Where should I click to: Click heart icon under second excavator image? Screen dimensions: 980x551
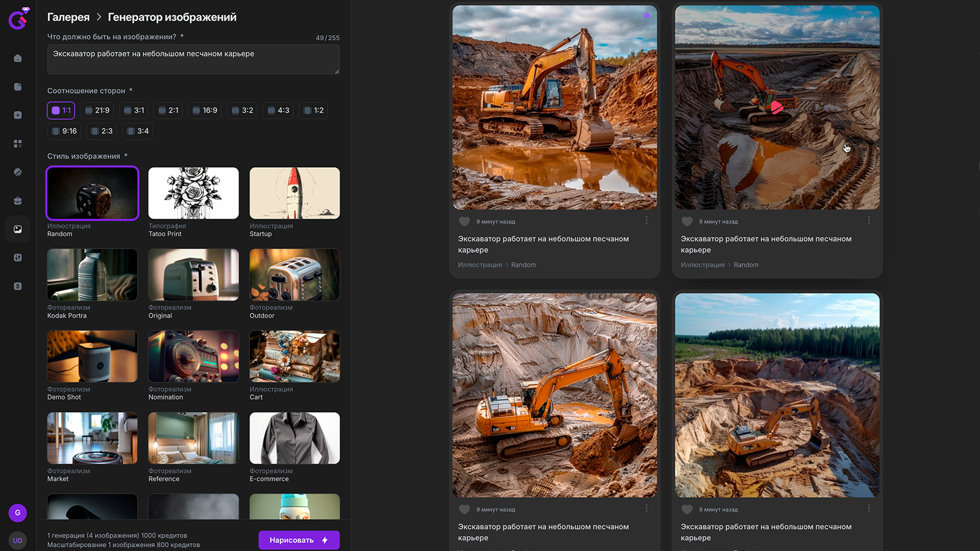tap(687, 222)
